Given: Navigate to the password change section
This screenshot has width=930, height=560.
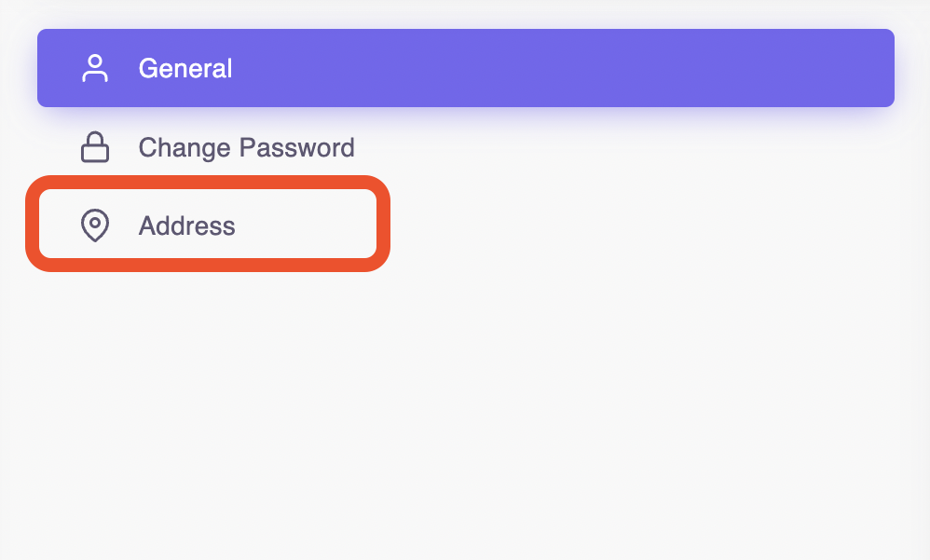Looking at the screenshot, I should pyautogui.click(x=246, y=147).
